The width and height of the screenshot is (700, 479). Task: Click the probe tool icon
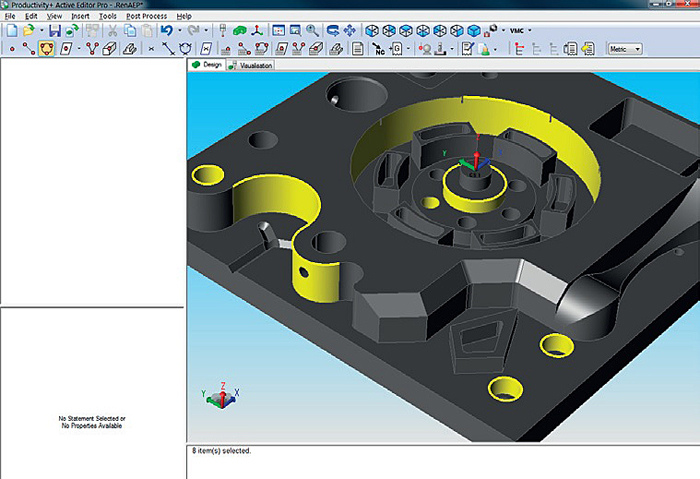pos(223,30)
